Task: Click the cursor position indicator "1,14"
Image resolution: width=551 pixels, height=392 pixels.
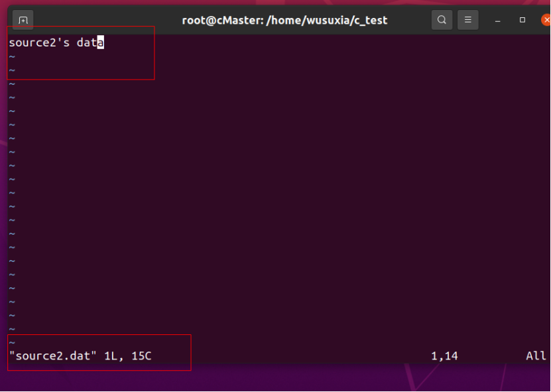Action: click(444, 356)
